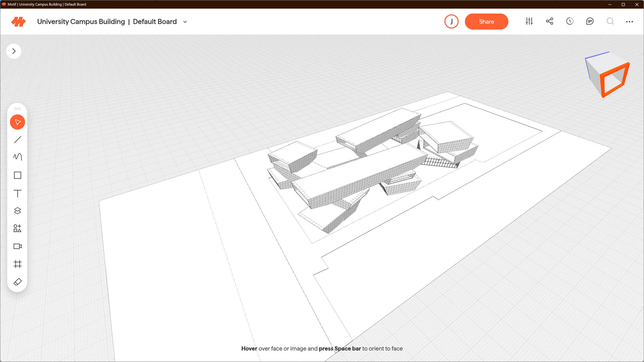Image resolution: width=644 pixels, height=362 pixels.
Task: Click the J user avatar
Action: 451,22
